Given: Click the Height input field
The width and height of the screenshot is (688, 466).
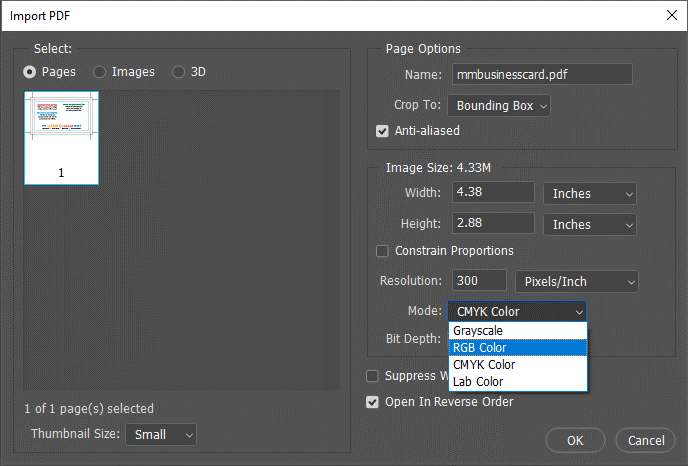Looking at the screenshot, I should (x=493, y=224).
